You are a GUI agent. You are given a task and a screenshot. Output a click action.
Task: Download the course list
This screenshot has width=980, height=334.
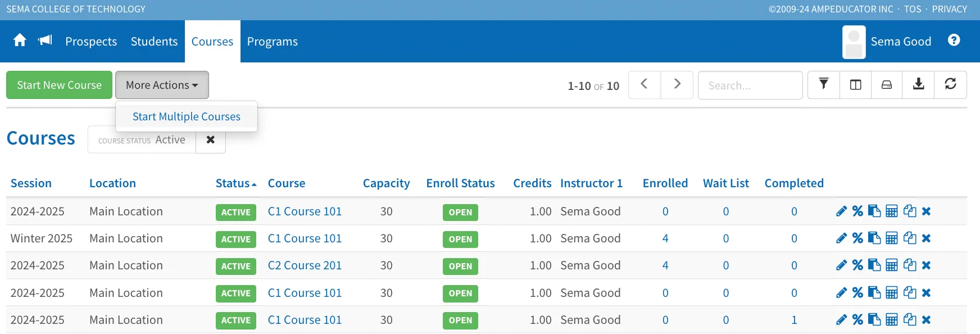pos(918,85)
